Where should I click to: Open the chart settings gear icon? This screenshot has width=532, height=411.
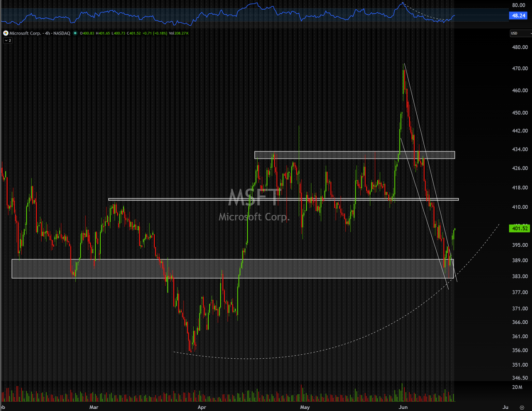pyautogui.click(x=522, y=407)
